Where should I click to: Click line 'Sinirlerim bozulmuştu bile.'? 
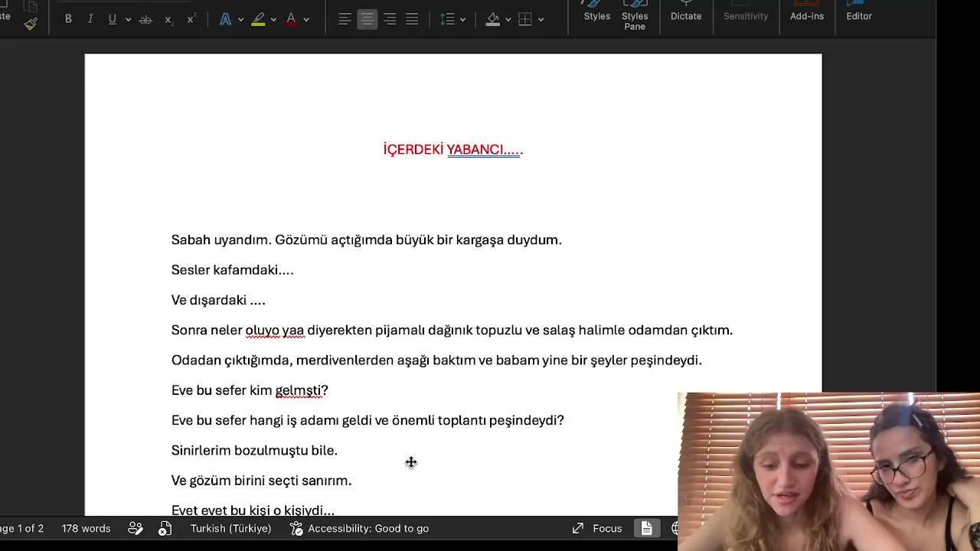[254, 450]
